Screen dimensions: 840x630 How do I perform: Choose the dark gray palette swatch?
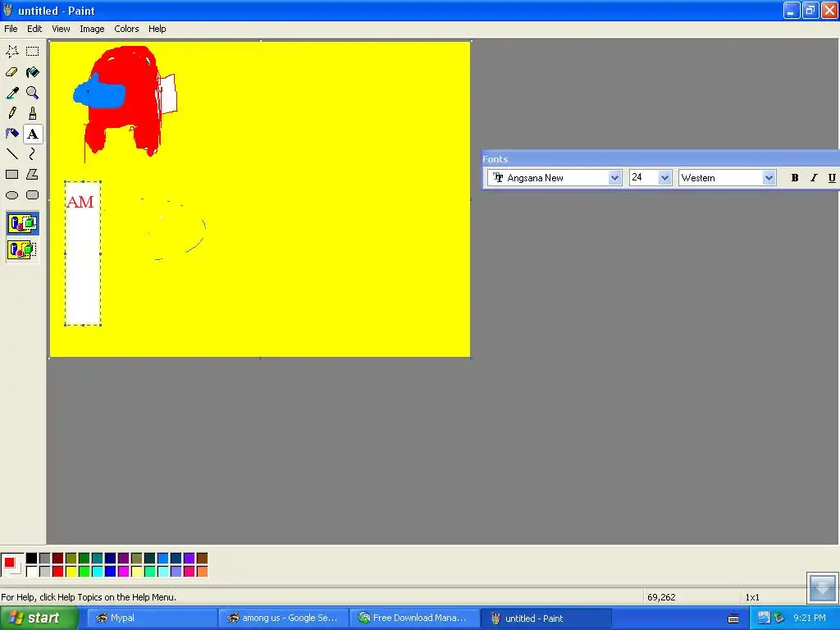45,559
